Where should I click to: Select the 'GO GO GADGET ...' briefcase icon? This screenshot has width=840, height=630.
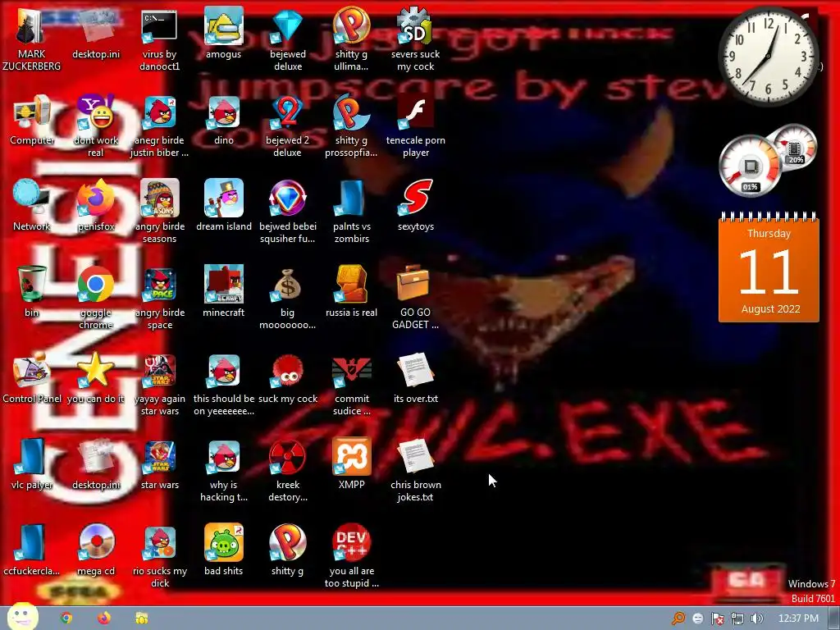(x=415, y=299)
